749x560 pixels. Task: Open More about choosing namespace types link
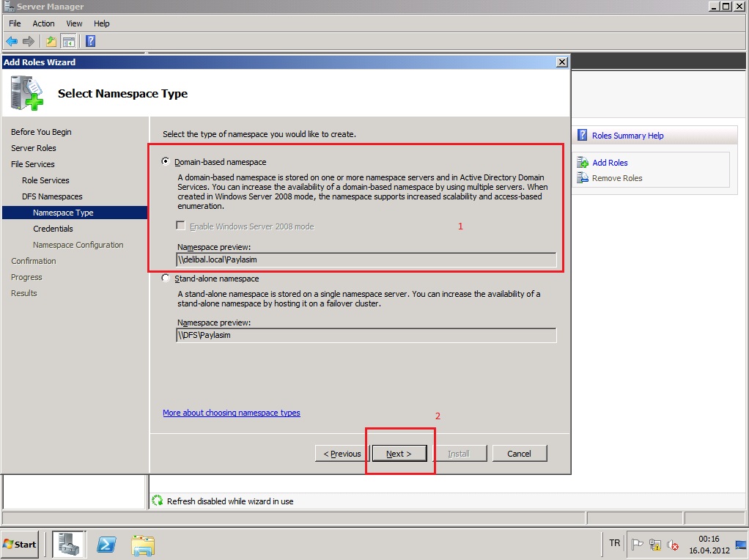point(232,413)
